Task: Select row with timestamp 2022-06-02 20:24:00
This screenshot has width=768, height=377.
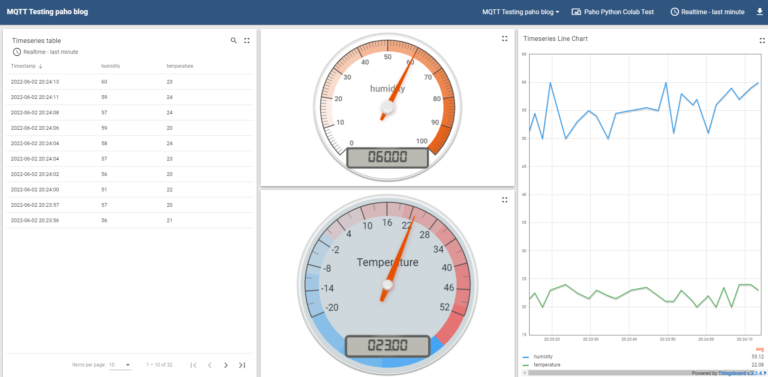Action: tap(130, 190)
